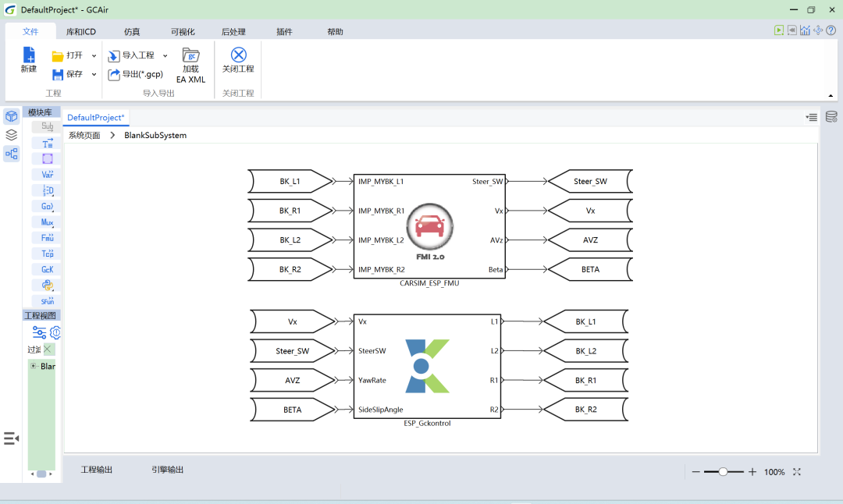Select the SFun block icon

click(x=48, y=301)
